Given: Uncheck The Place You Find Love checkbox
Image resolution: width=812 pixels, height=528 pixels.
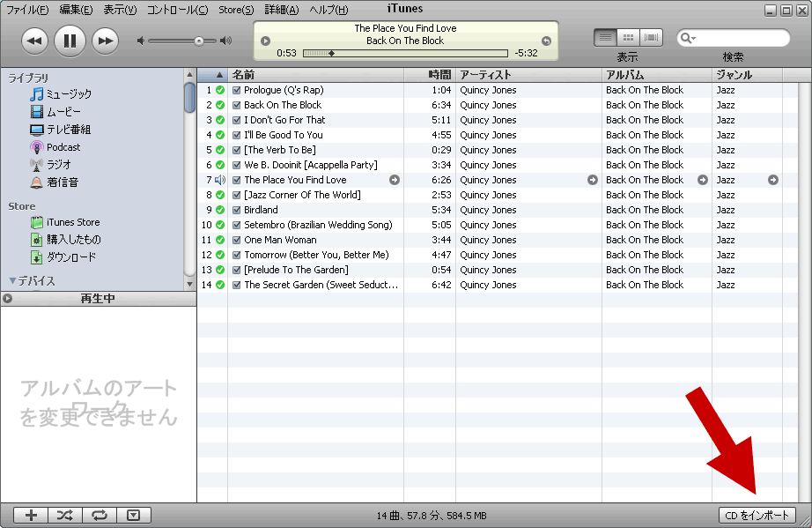Looking at the screenshot, I should [x=237, y=181].
